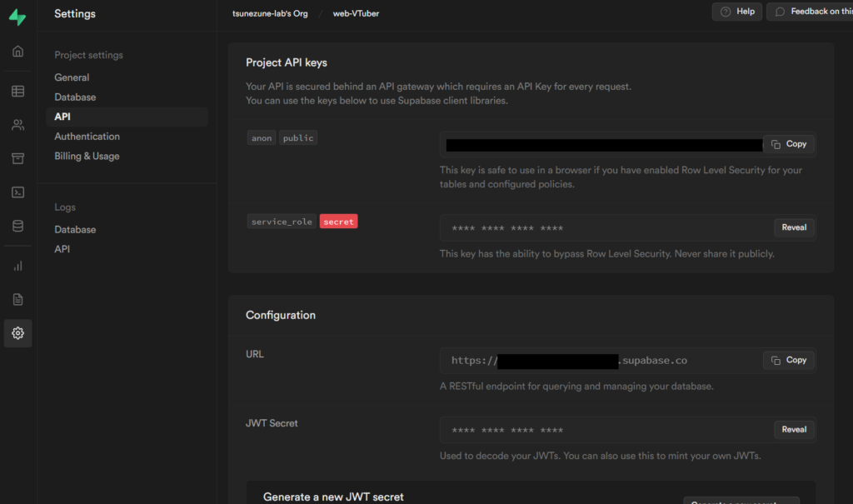This screenshot has height=504, width=853.
Task: Click the Help button
Action: [736, 12]
